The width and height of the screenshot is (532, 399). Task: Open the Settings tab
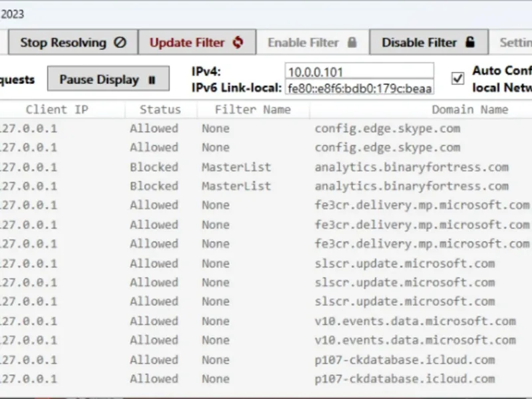[515, 43]
